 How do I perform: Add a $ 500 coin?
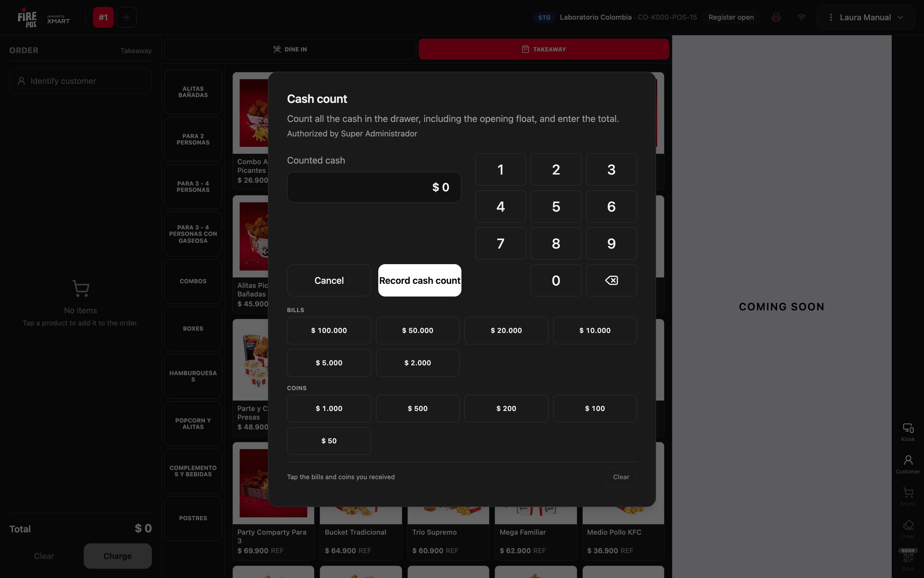pyautogui.click(x=418, y=409)
